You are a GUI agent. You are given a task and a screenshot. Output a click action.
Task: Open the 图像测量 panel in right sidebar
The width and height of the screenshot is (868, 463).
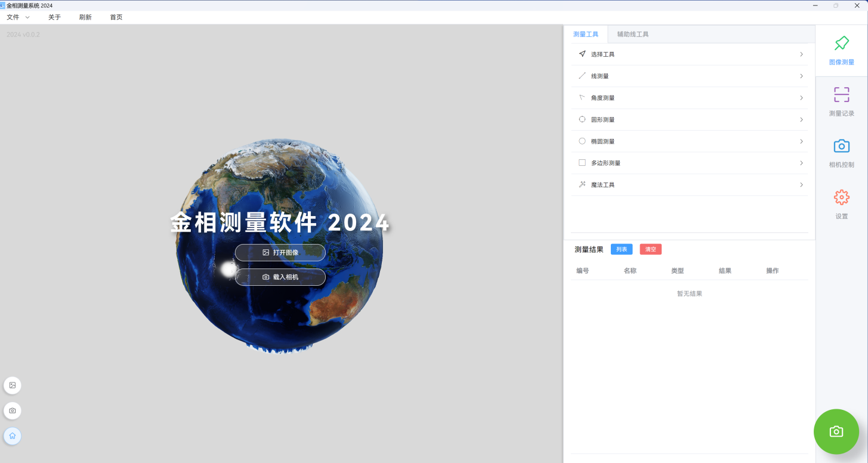point(841,51)
